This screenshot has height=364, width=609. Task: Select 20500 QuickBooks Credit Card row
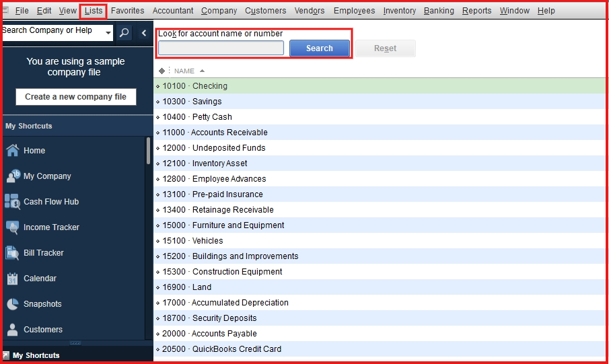[x=380, y=349]
